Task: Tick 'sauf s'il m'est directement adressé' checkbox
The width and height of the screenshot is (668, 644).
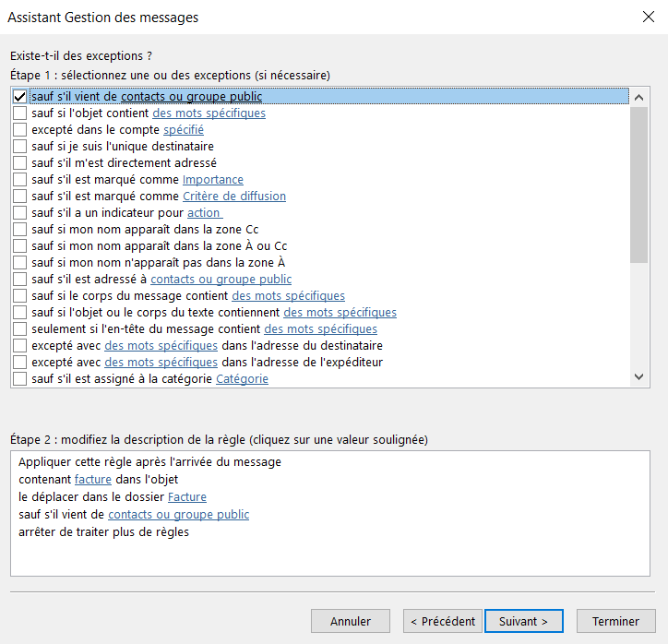Action: pyautogui.click(x=19, y=163)
